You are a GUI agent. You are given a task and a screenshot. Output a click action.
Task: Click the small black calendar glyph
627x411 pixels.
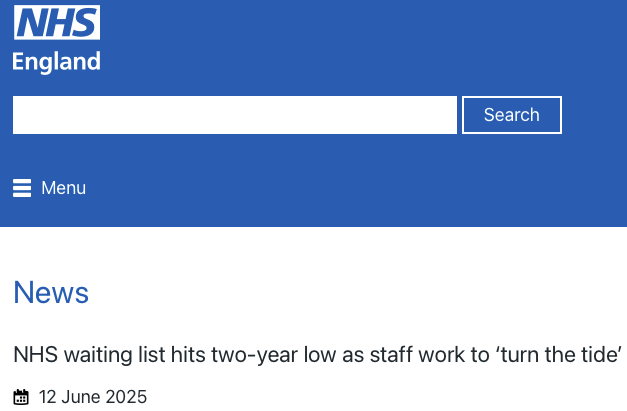click(x=21, y=397)
